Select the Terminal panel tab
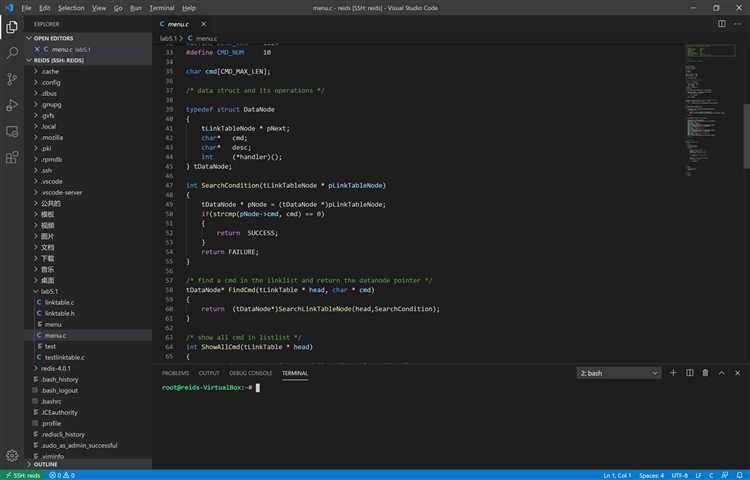 [295, 373]
